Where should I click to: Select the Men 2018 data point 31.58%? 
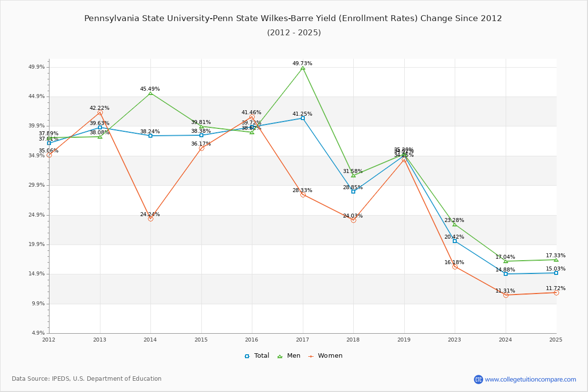tap(353, 175)
